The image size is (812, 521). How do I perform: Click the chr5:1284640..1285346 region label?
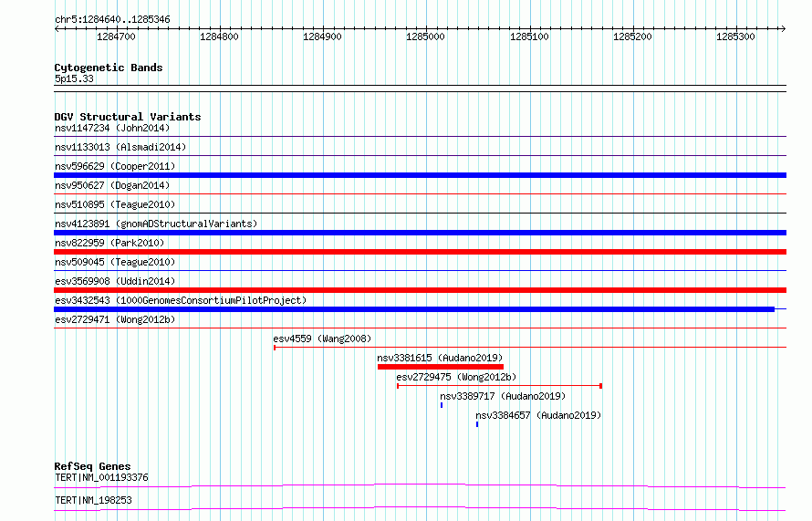point(112,20)
